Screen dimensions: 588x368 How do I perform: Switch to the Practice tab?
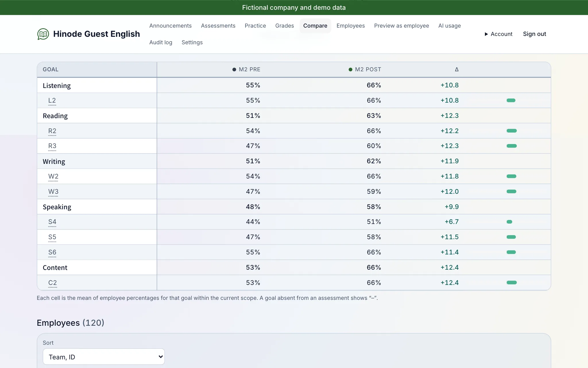pos(255,26)
